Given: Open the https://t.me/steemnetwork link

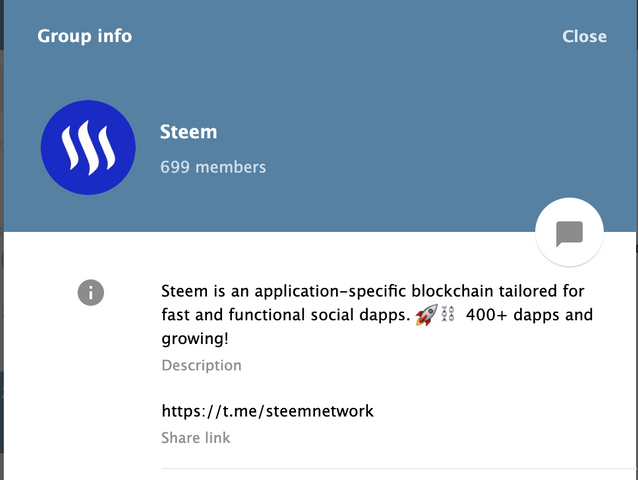Looking at the screenshot, I should tap(267, 410).
